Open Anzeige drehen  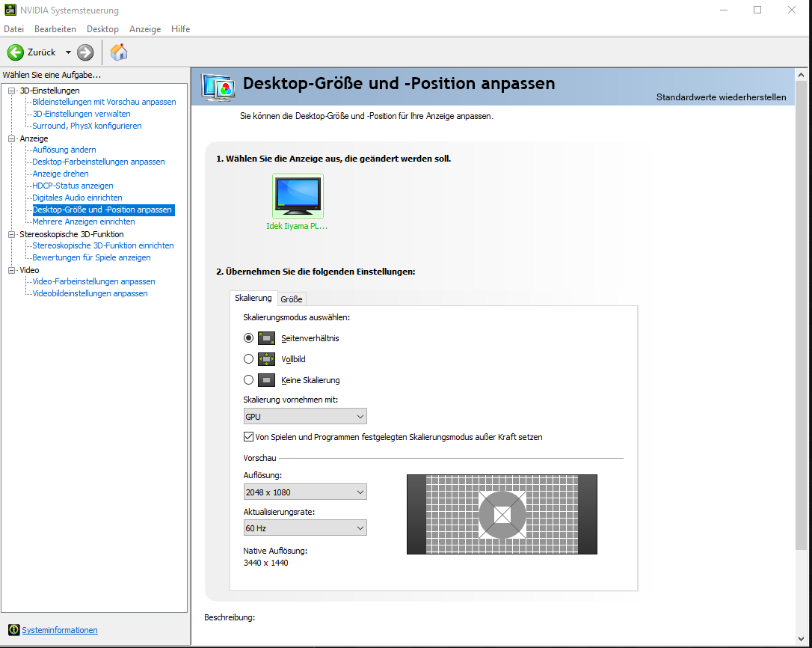point(61,174)
